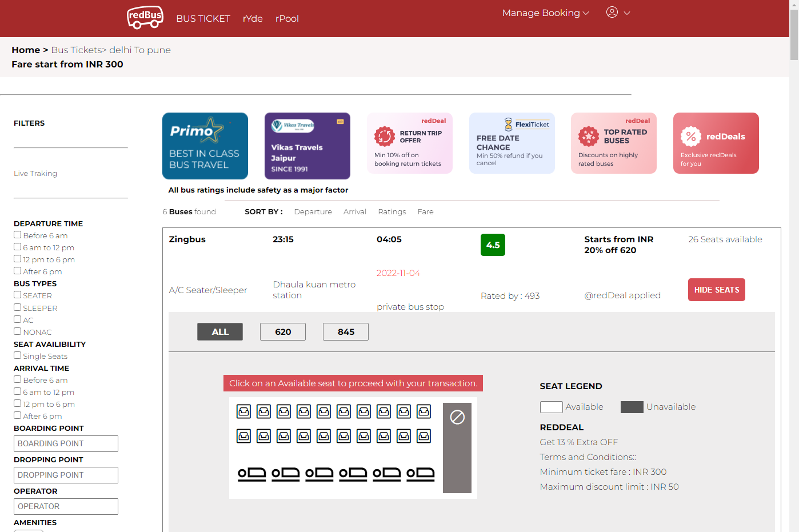Open the Boarding Point filter field
This screenshot has height=532, width=799.
click(x=66, y=443)
